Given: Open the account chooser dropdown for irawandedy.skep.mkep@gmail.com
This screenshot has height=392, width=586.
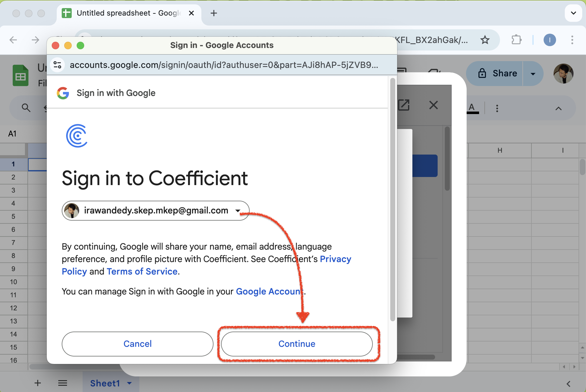Looking at the screenshot, I should point(156,211).
